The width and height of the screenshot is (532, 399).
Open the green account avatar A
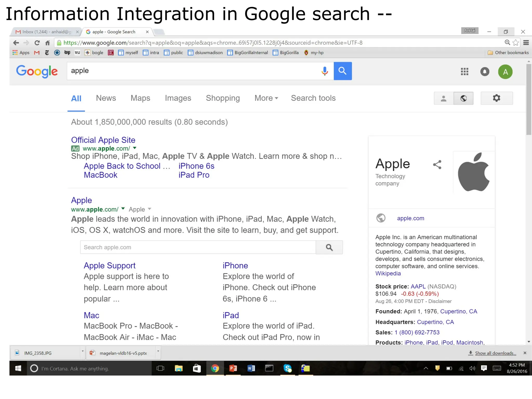[x=505, y=72]
